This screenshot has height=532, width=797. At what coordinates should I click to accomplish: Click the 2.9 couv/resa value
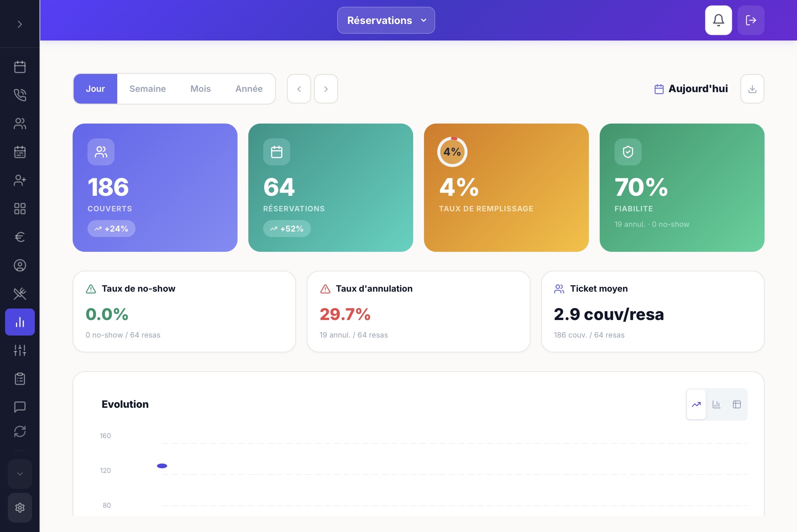click(x=609, y=314)
